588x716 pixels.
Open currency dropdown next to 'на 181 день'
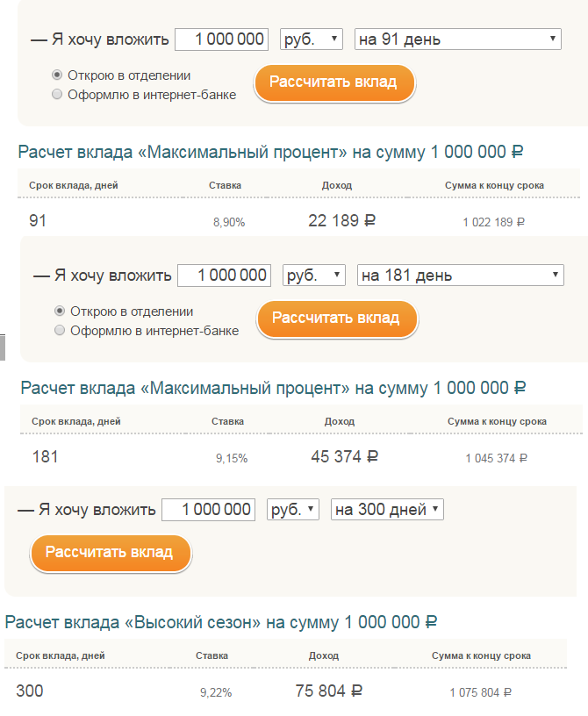click(314, 276)
